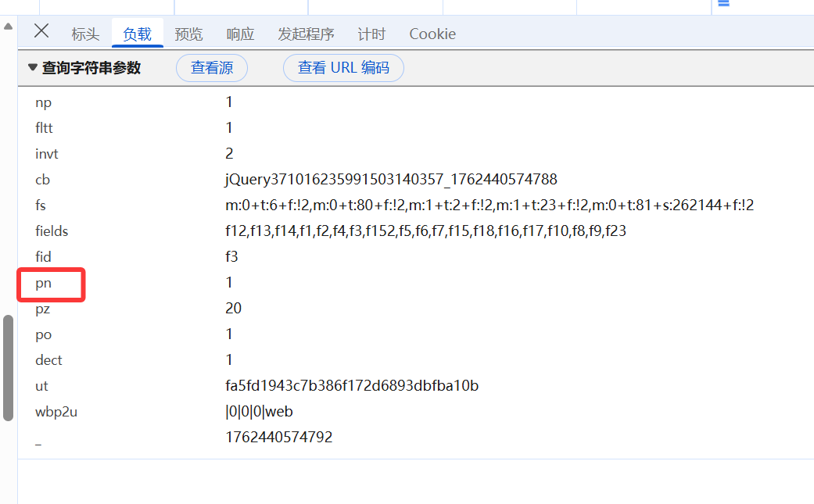Click the 查看 URL 编码 button
The width and height of the screenshot is (814, 504).
click(x=342, y=67)
